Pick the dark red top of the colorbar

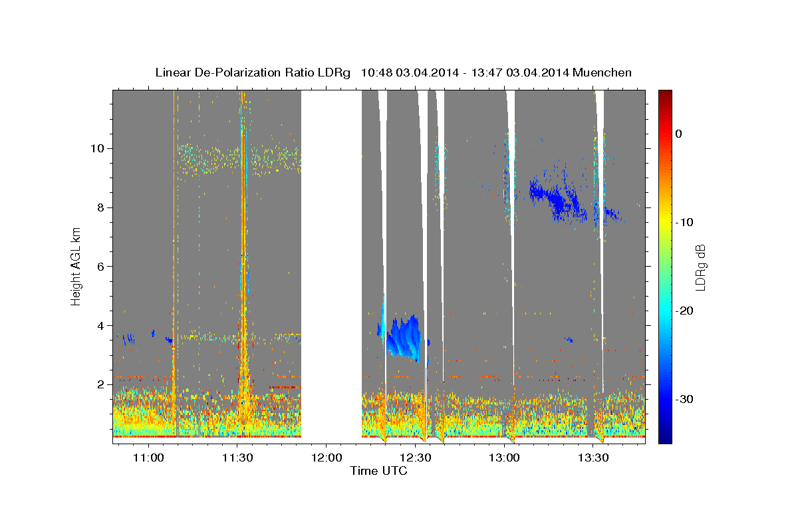point(665,94)
